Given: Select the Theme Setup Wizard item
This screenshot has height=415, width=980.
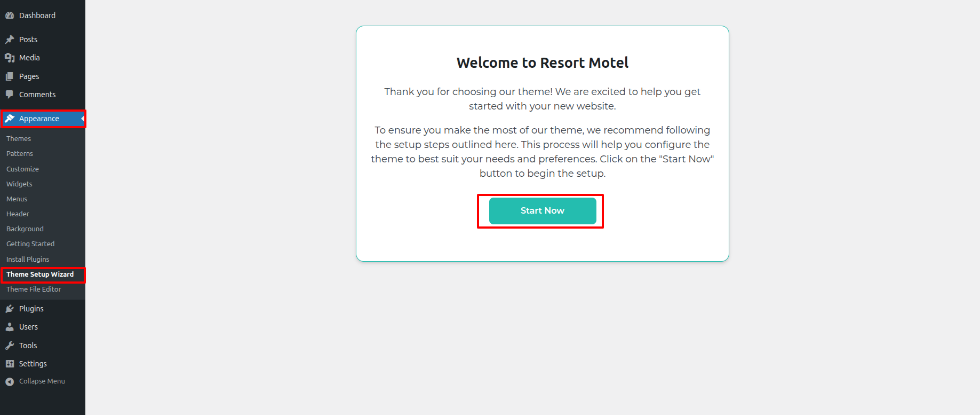Looking at the screenshot, I should click(40, 274).
